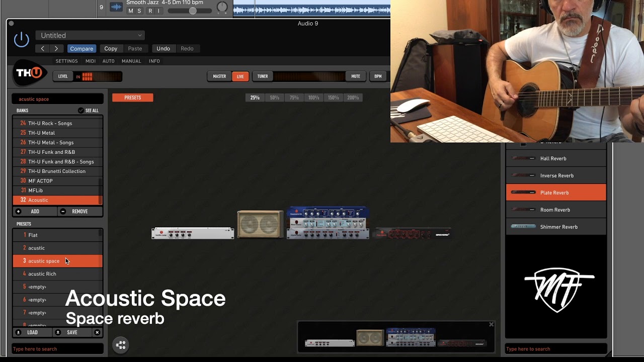Toggle the TUNER button
This screenshot has width=644, height=362.
[x=263, y=76]
